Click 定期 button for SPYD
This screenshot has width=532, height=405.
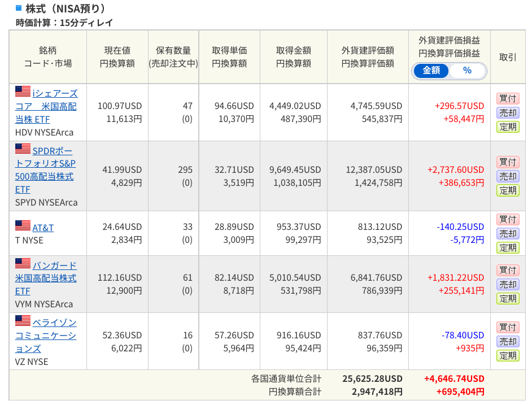[508, 190]
